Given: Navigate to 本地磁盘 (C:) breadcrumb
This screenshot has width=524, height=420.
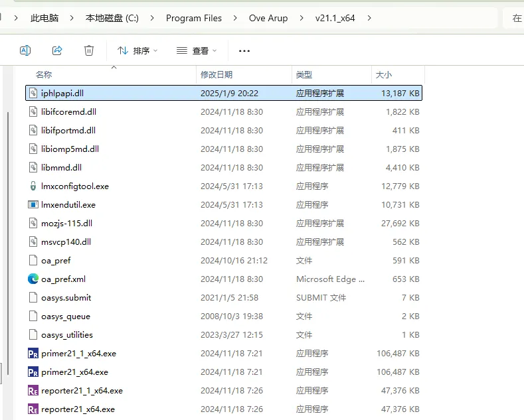Looking at the screenshot, I should tap(112, 18).
